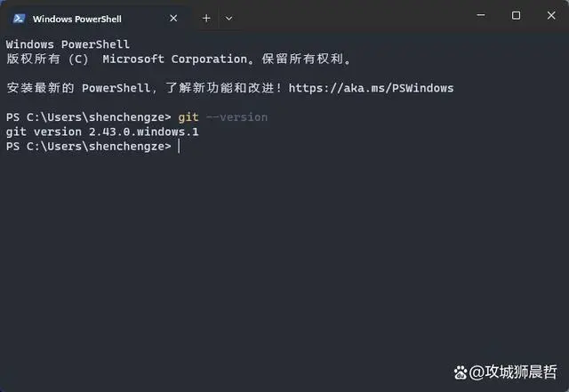Maximize the terminal window
The width and height of the screenshot is (569, 392).
516,15
